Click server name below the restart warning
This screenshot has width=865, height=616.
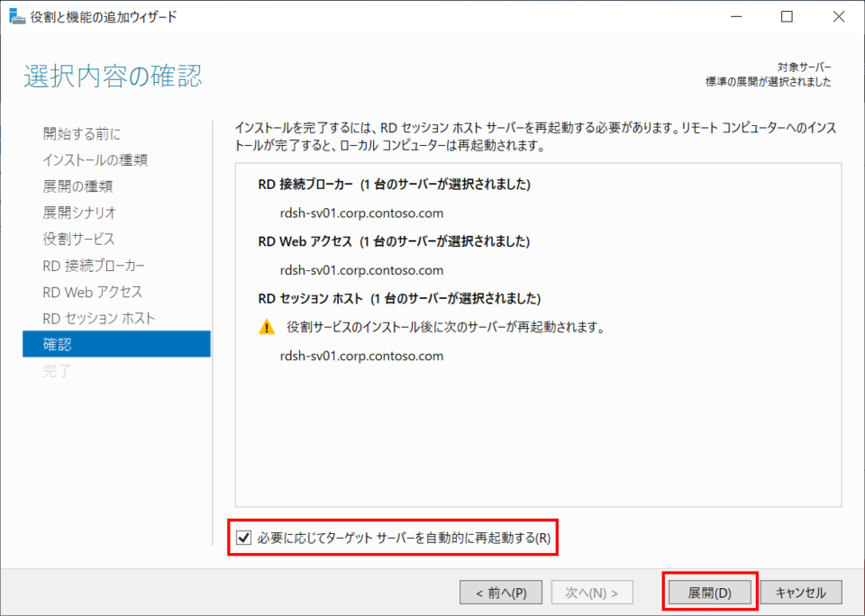coord(362,356)
